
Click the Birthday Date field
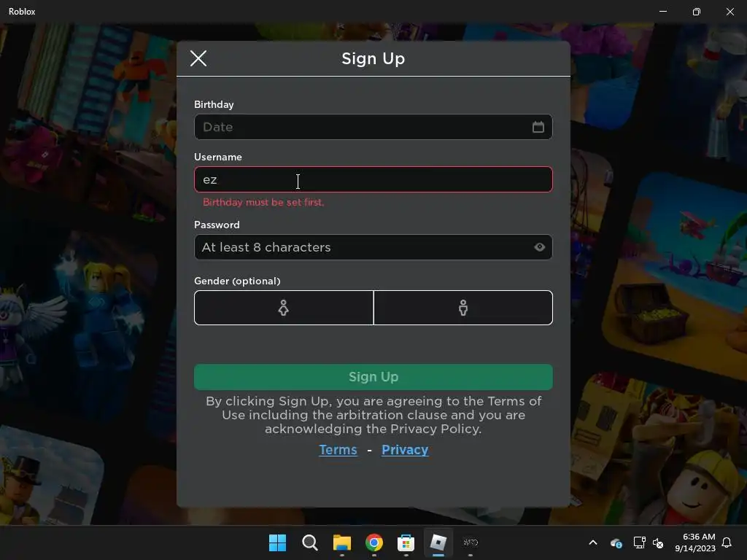373,127
